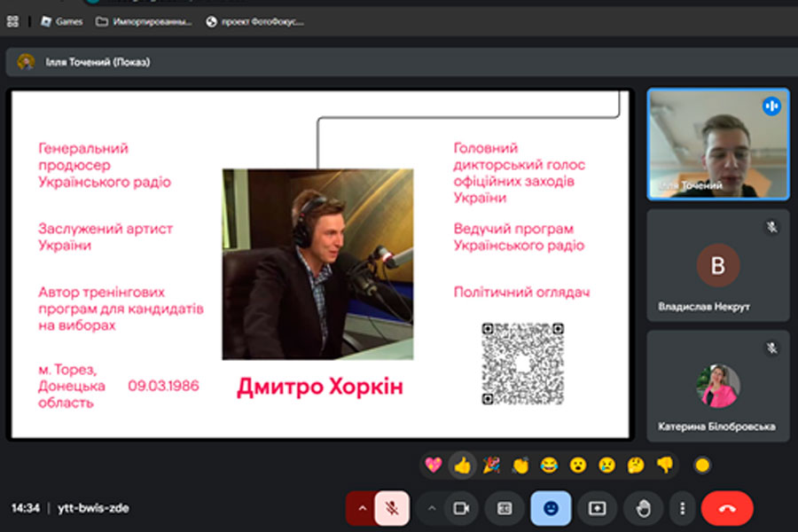Send the laughing face reaction
Screen dimensions: 798x532
click(x=549, y=465)
